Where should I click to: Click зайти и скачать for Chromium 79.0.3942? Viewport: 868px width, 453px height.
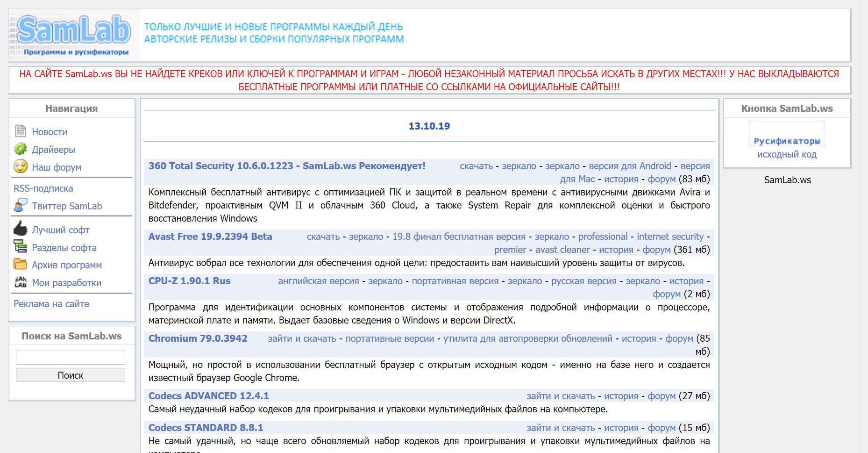coord(301,338)
